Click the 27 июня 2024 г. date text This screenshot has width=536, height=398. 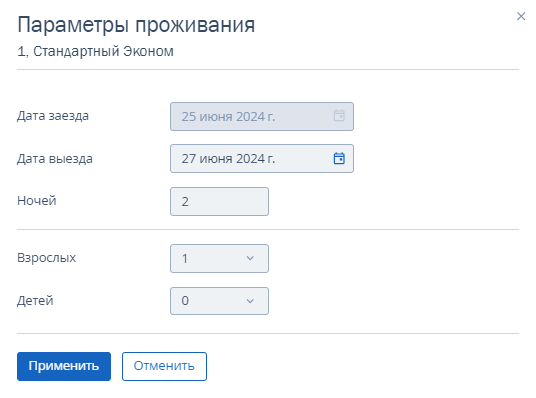[x=228, y=159]
